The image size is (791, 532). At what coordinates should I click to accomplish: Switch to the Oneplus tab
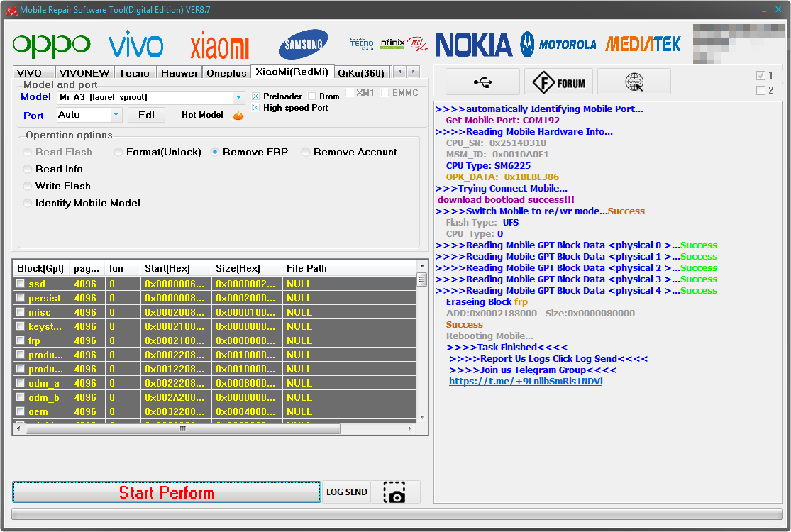pos(226,73)
